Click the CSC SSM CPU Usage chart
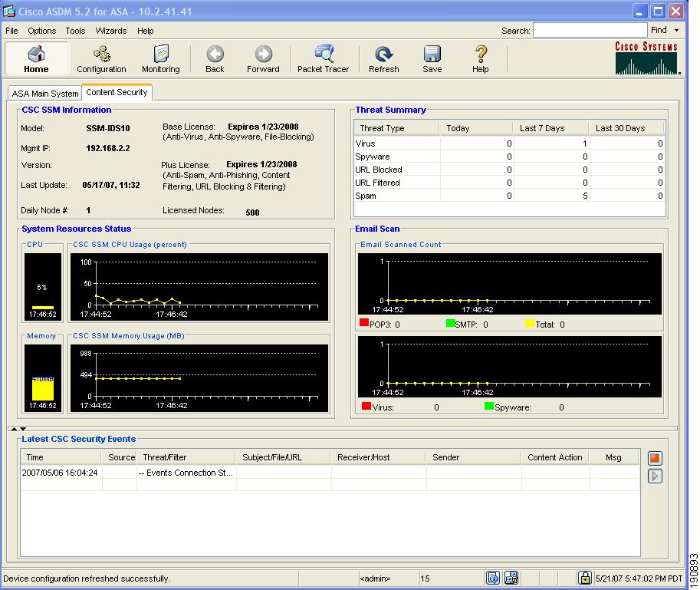This screenshot has width=700, height=590. [199, 287]
